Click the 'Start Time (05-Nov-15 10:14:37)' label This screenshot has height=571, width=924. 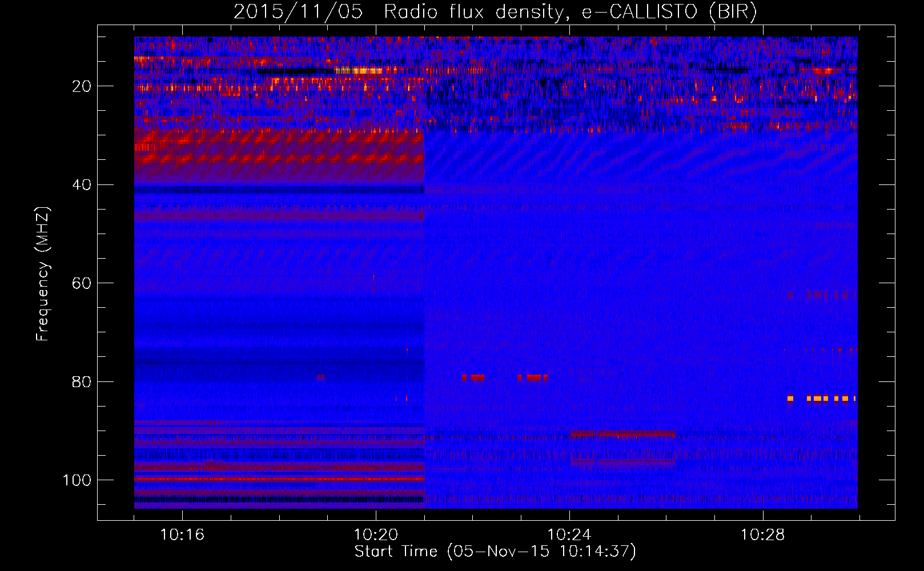pyautogui.click(x=495, y=552)
